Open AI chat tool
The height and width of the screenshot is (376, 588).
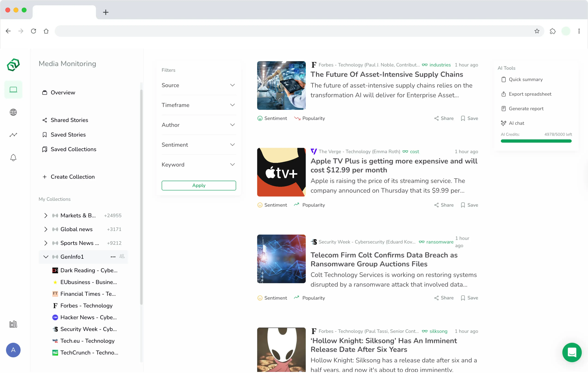pyautogui.click(x=512, y=123)
